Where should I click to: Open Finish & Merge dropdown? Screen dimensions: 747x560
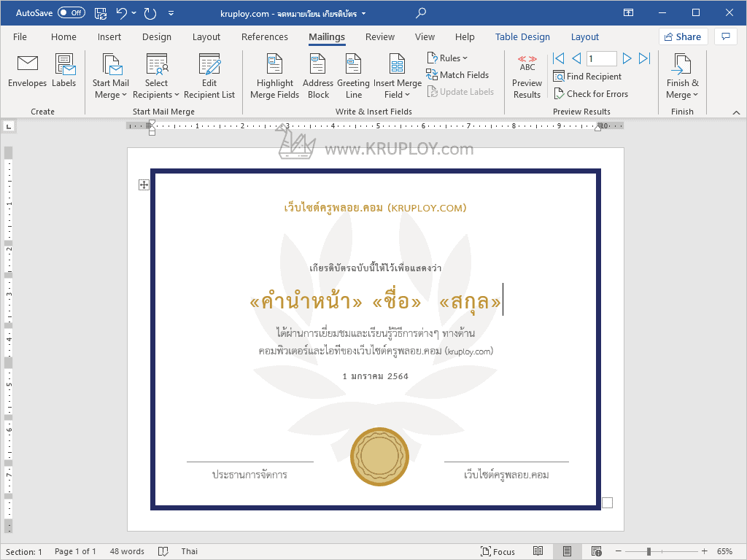point(682,76)
